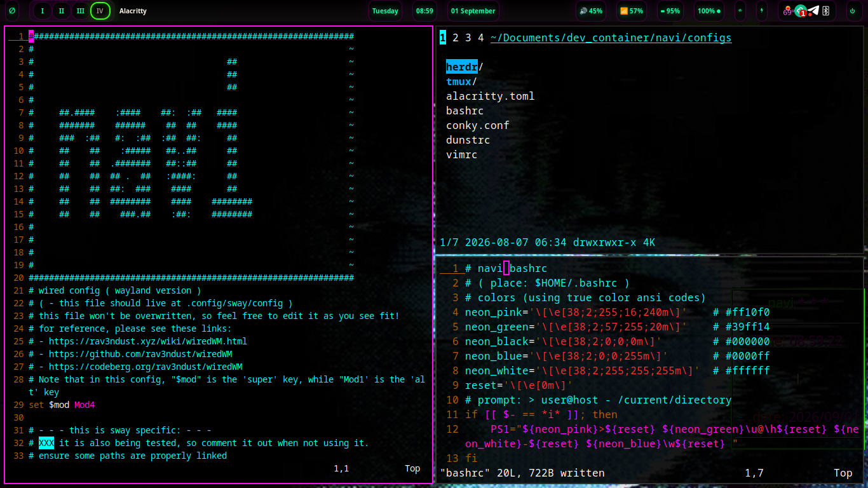The image size is (868, 488).
Task: Switch to workspace I
Action: pos(43,11)
